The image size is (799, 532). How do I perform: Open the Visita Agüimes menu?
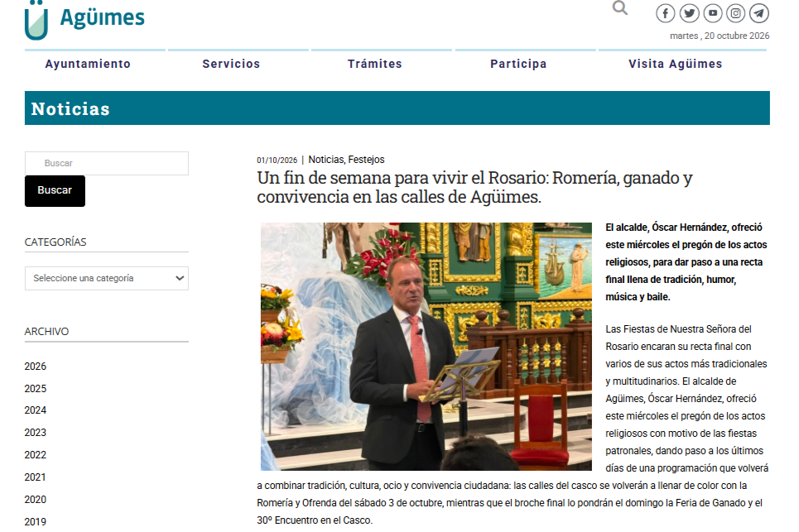pyautogui.click(x=675, y=65)
